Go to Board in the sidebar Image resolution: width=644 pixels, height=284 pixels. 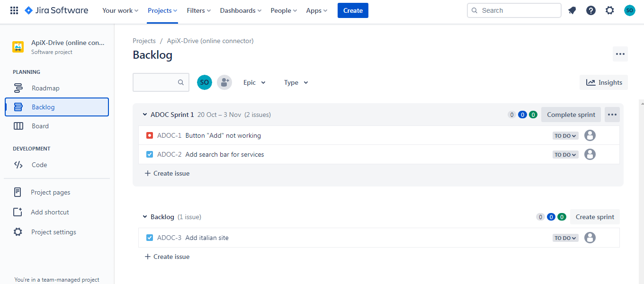[x=40, y=126]
